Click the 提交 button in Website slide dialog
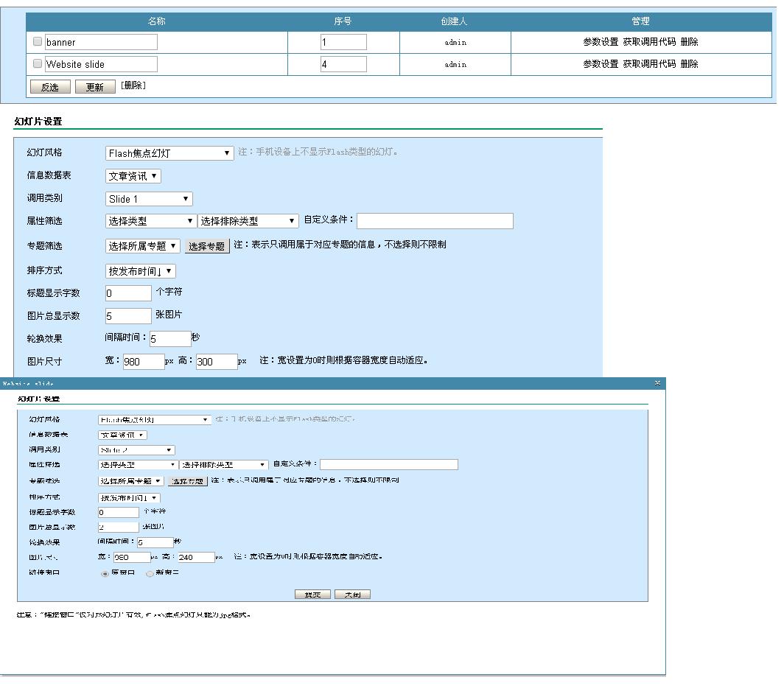 click(x=312, y=595)
